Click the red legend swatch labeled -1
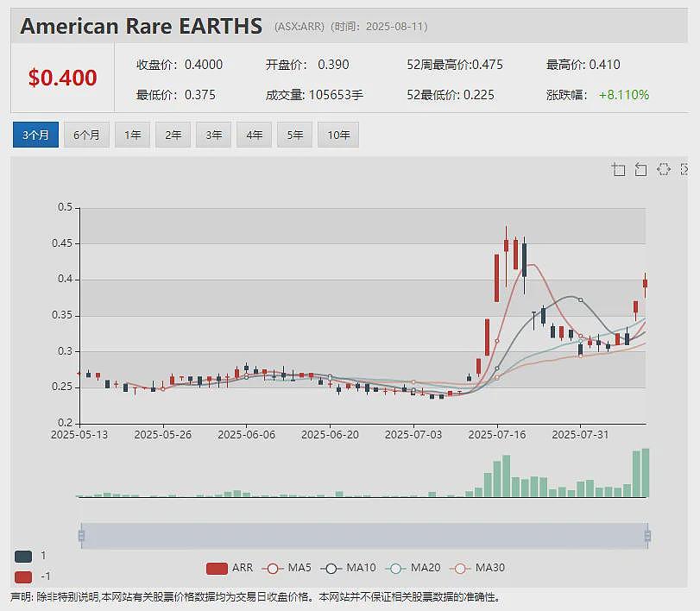 [x=23, y=577]
